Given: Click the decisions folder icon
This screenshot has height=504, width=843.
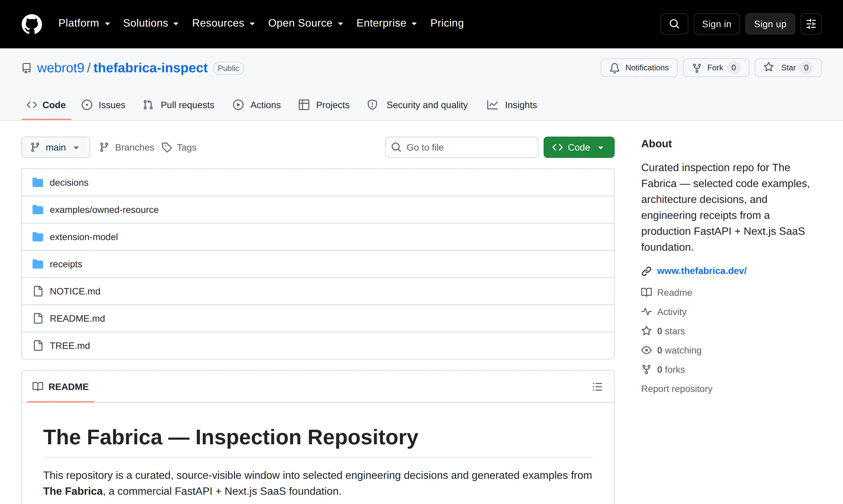Looking at the screenshot, I should pos(38,182).
